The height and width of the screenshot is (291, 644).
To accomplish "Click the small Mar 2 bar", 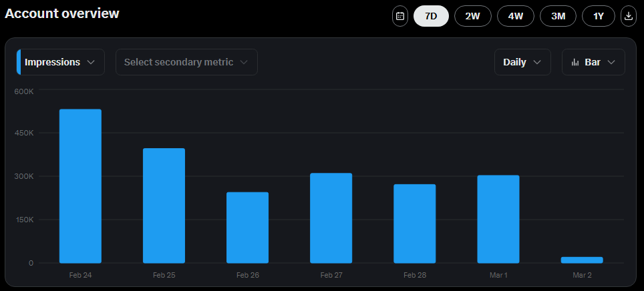I will point(582,260).
